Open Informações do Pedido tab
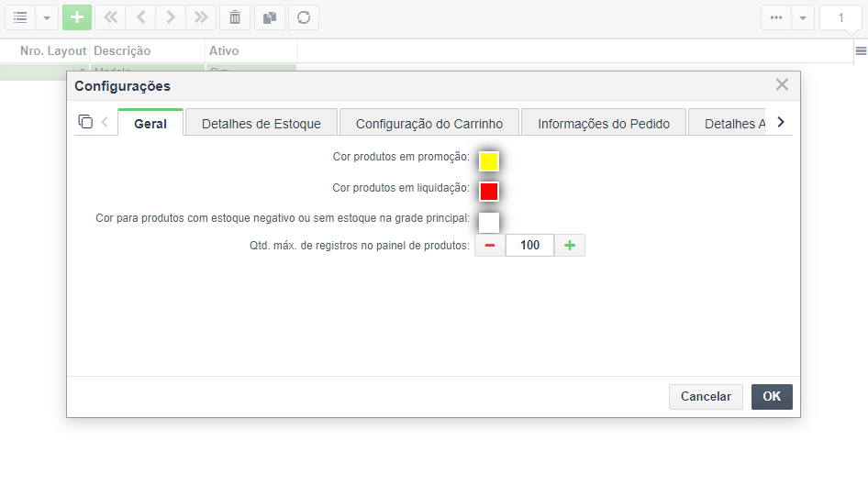868x485 pixels. pos(604,124)
